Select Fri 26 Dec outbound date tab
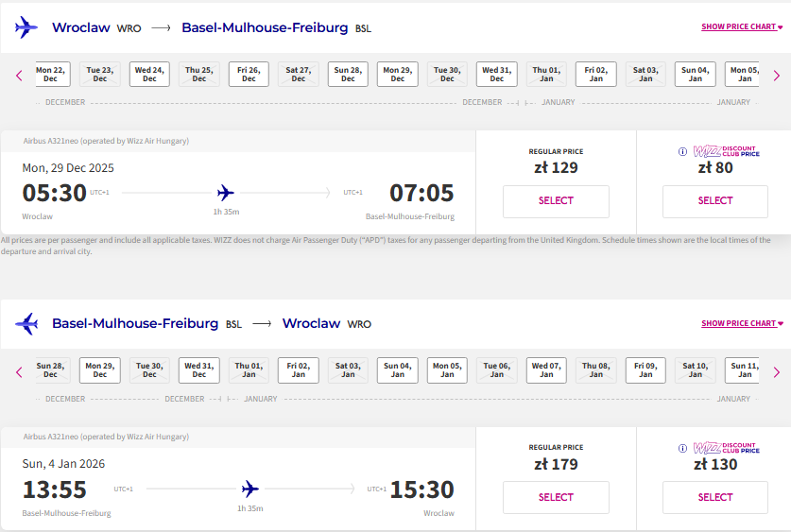Viewport: 791px width, 532px height. [x=249, y=74]
